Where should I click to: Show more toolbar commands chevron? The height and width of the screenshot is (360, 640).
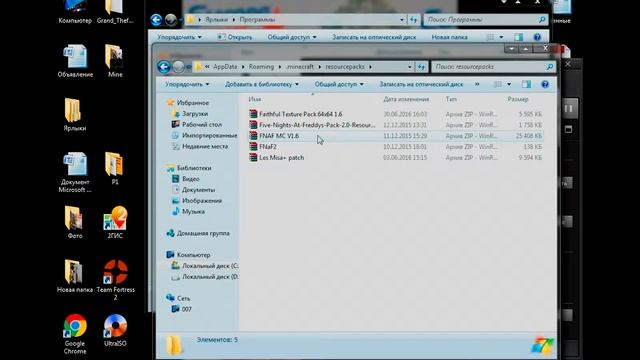(477, 84)
